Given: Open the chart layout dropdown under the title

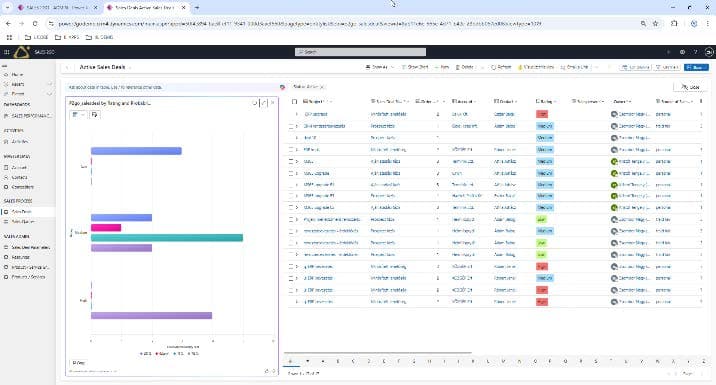Looking at the screenshot, I should [x=78, y=115].
